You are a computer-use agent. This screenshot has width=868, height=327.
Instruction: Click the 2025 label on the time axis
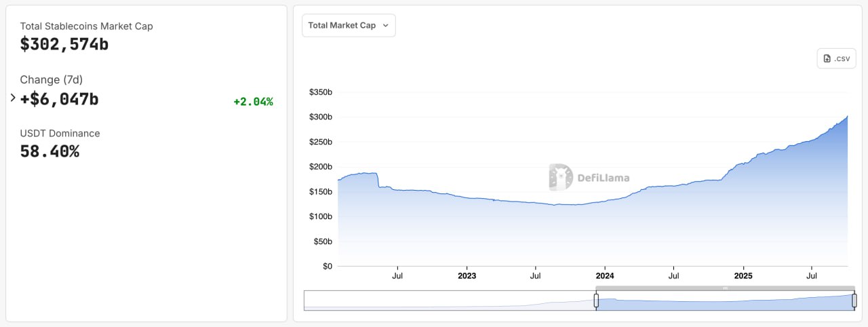[x=743, y=276]
